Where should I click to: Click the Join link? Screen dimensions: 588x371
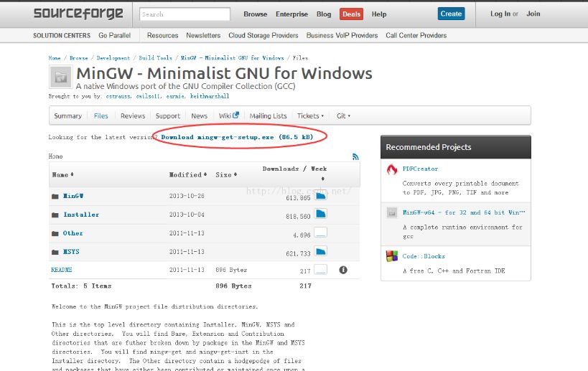coord(533,14)
